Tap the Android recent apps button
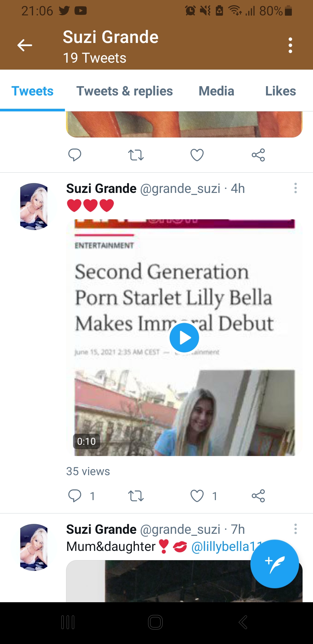 [68, 622]
